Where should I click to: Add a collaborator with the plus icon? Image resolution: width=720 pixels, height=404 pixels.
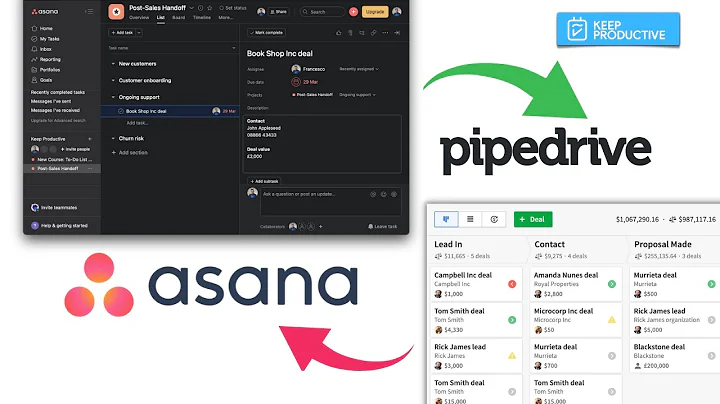pos(321,226)
